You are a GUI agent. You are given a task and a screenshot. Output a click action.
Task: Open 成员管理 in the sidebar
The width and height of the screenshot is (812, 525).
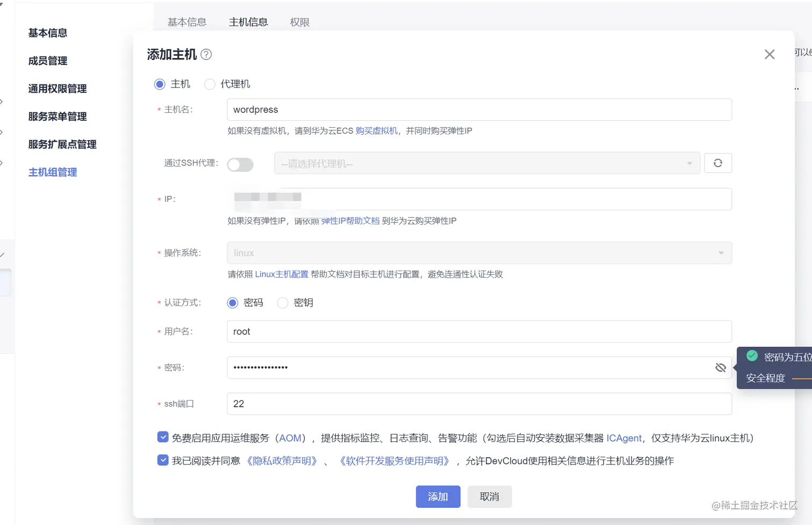pos(48,61)
